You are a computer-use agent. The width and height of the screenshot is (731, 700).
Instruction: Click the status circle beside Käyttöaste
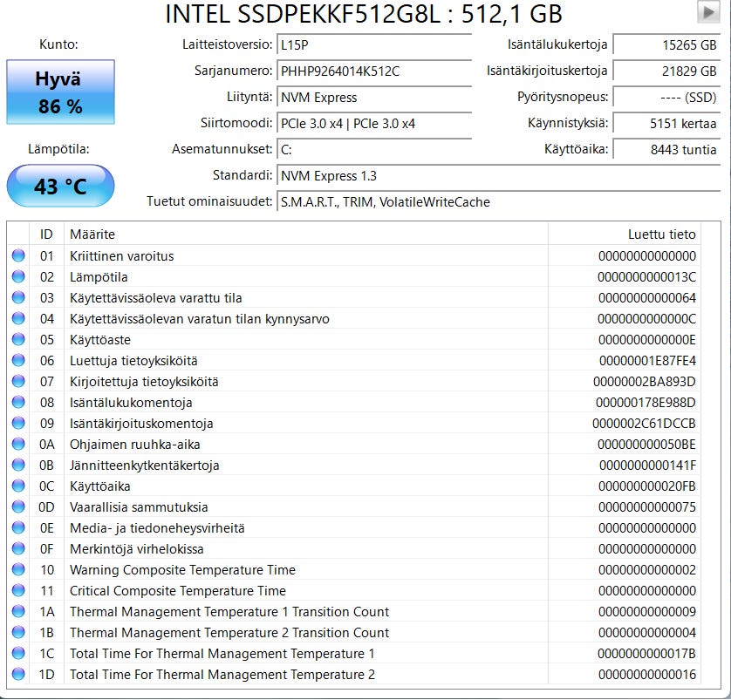point(18,340)
